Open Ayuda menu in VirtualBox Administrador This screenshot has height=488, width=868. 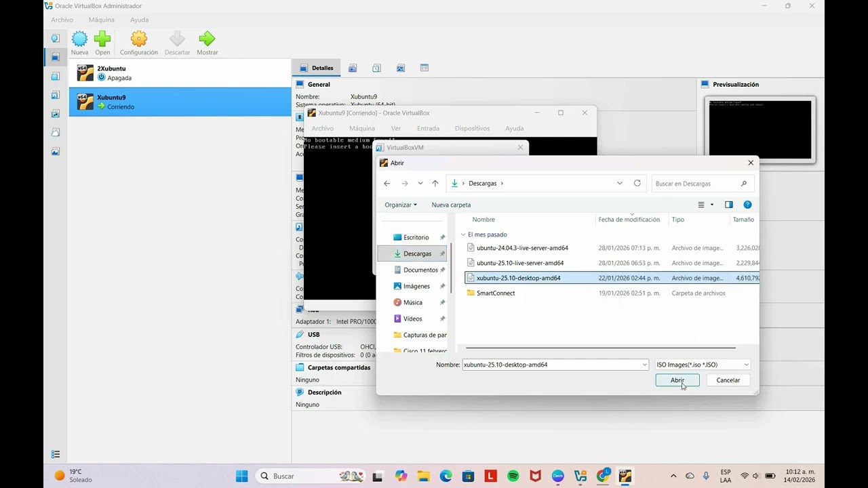[139, 20]
